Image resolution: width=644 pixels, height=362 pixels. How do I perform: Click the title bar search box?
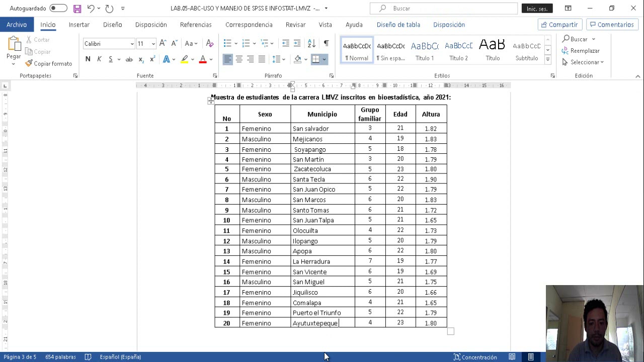point(444,9)
